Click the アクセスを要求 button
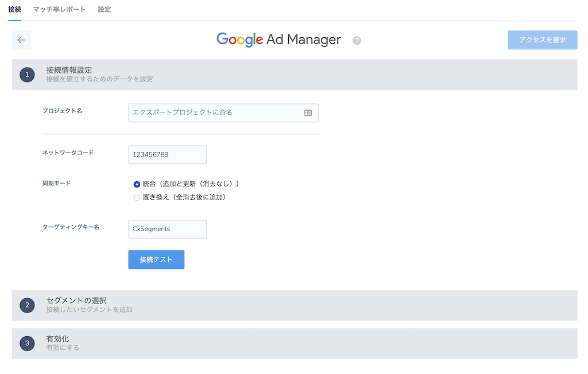Viewport: 588px width, 374px height. click(542, 40)
